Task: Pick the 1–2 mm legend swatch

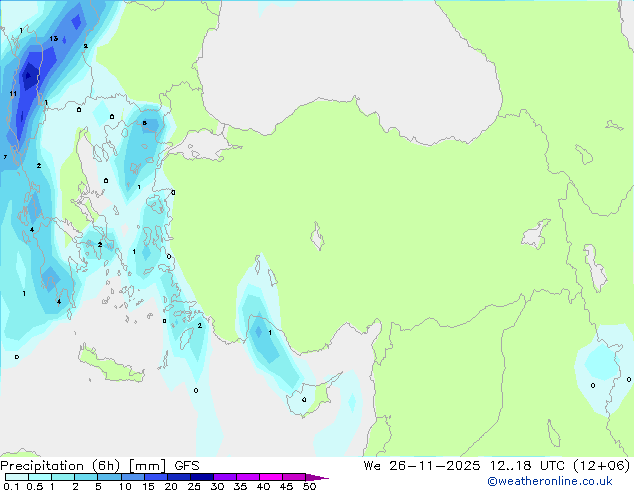Action: click(x=63, y=477)
